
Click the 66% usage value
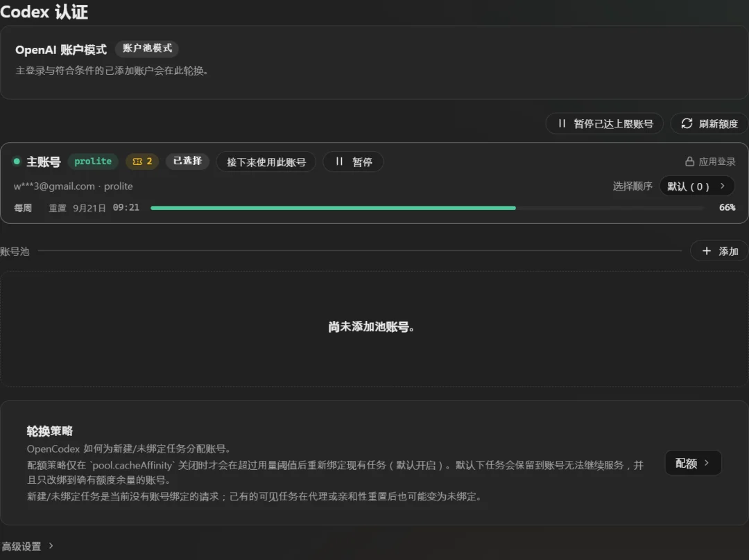[727, 207]
